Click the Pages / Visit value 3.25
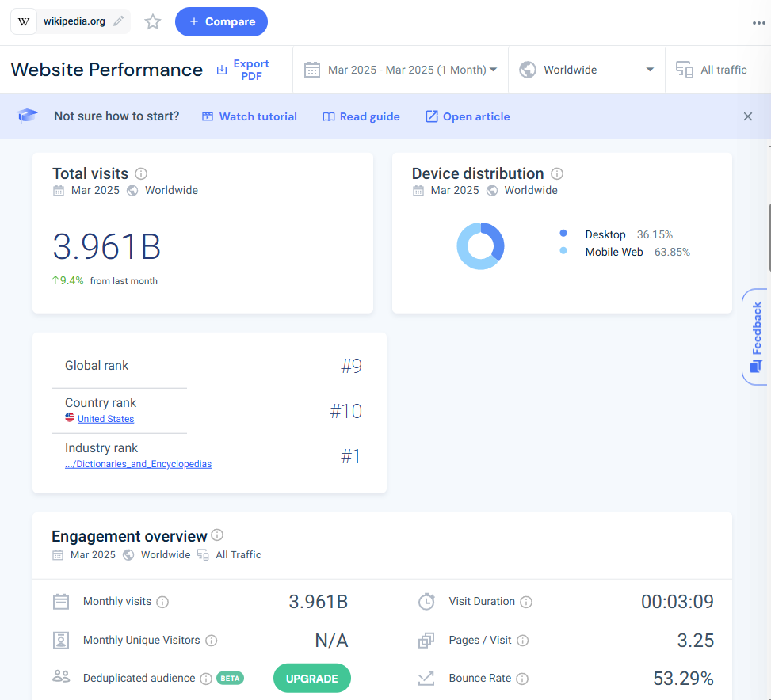 pyautogui.click(x=695, y=641)
